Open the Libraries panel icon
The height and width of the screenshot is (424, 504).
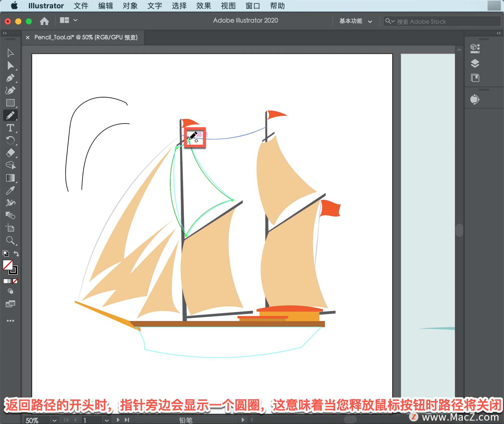click(x=475, y=78)
